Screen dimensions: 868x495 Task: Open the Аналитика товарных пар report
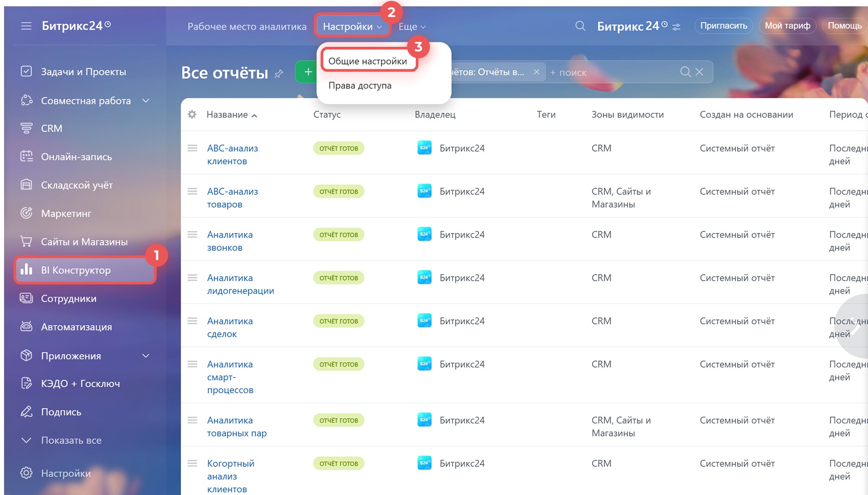[237, 426]
